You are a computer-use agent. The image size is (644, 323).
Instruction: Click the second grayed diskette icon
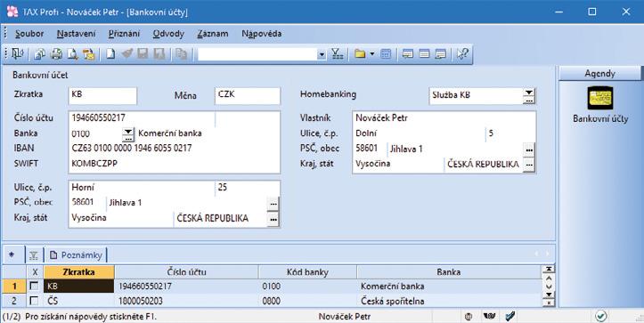159,54
